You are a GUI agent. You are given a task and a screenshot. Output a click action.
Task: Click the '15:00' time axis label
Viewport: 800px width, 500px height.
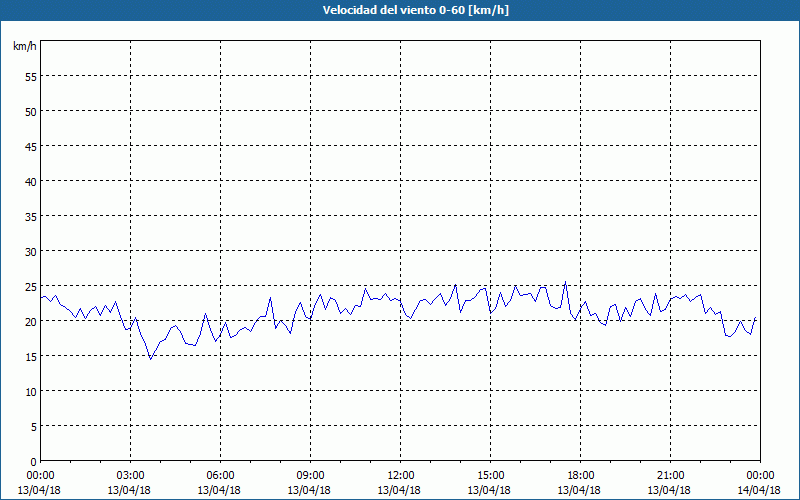coord(490,476)
